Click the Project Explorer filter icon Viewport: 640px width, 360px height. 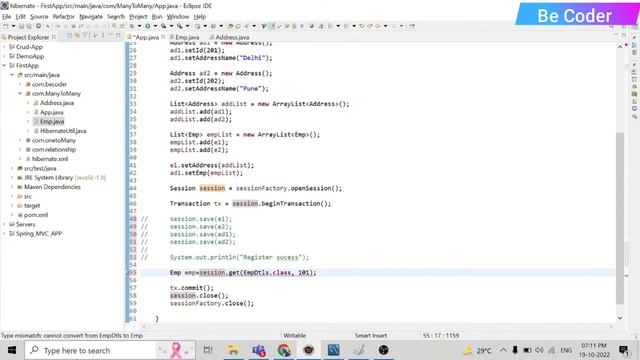click(85, 36)
